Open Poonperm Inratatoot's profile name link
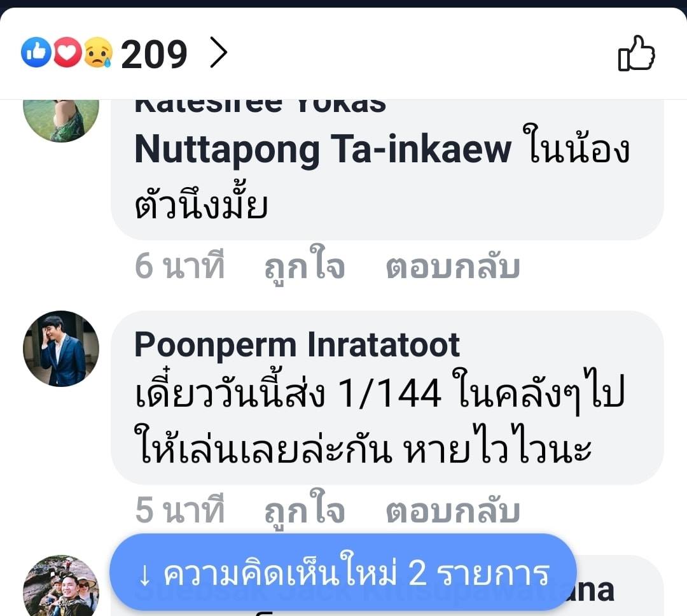The image size is (687, 616). [296, 345]
